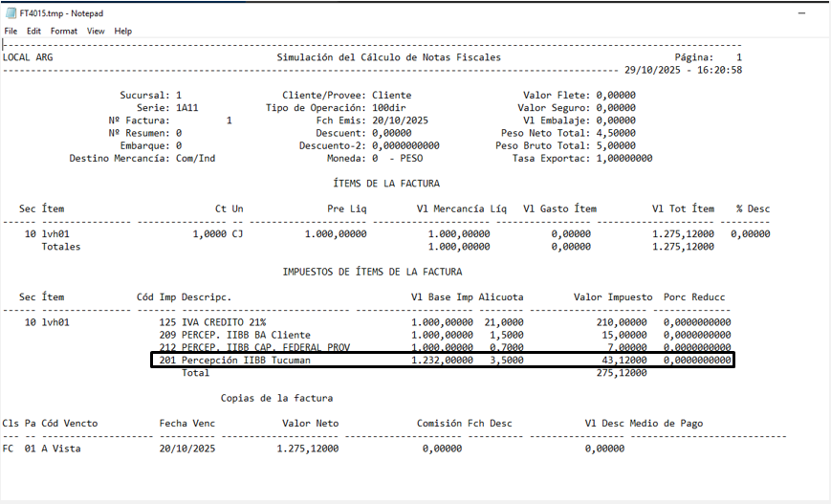Click the 'Valor Impuesto' column header
This screenshot has height=504, width=831.
tap(613, 297)
